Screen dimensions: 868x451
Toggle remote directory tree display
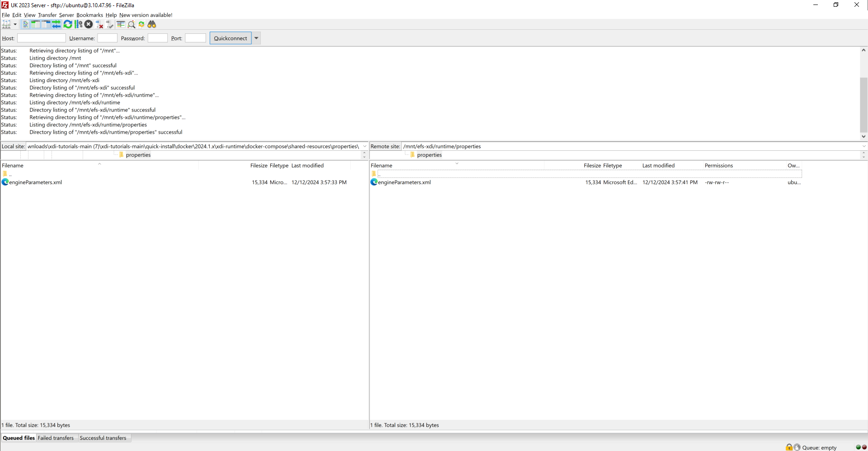click(46, 24)
